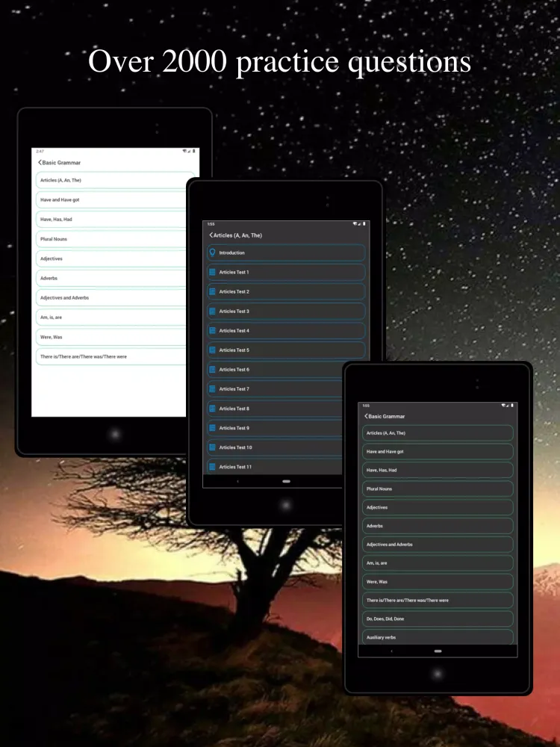Open Adverbs on white tablet

tap(111, 278)
